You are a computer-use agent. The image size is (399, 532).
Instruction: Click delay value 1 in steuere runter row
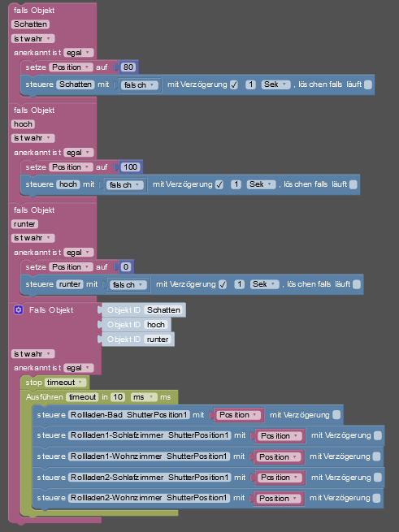click(x=240, y=284)
